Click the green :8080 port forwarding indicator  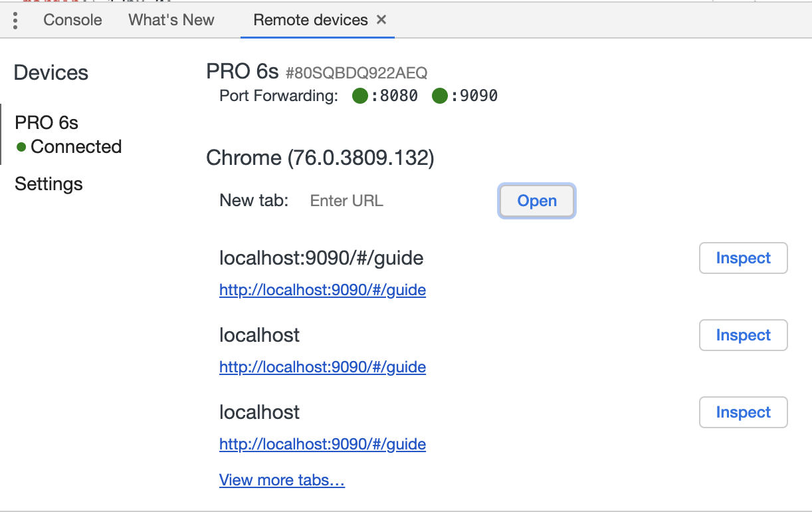pos(360,96)
